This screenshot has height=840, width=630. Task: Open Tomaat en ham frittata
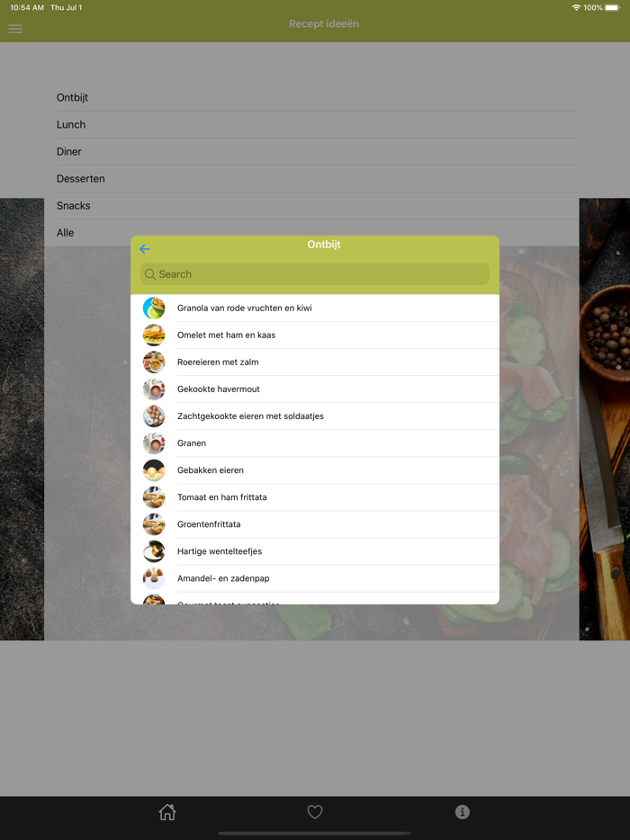tap(315, 497)
